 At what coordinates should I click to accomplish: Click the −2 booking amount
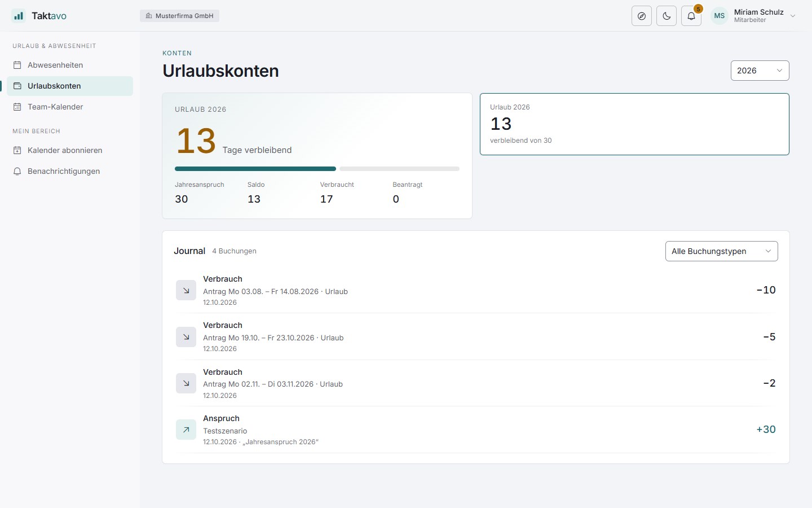click(769, 383)
